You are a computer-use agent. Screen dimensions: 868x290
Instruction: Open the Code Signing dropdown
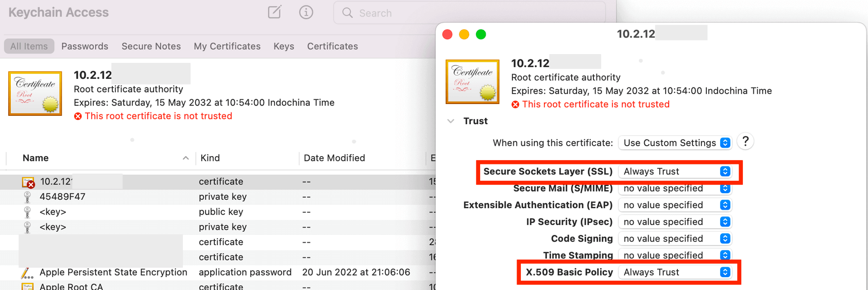[675, 238]
